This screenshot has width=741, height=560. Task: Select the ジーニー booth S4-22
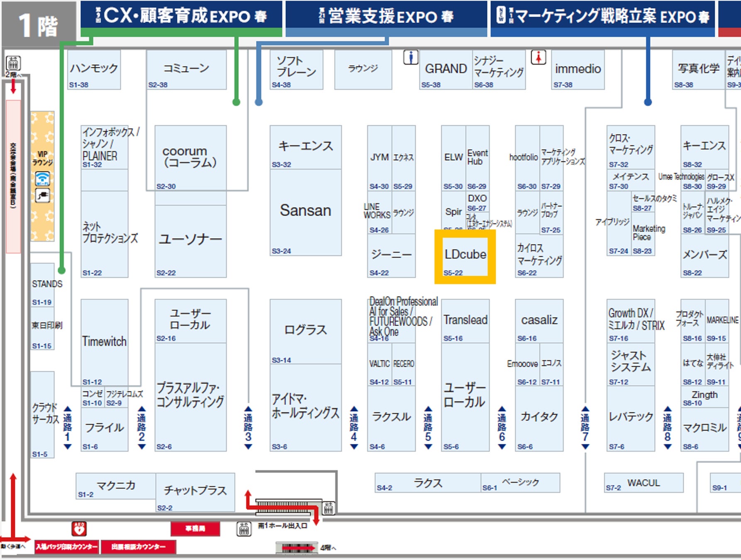tap(391, 256)
